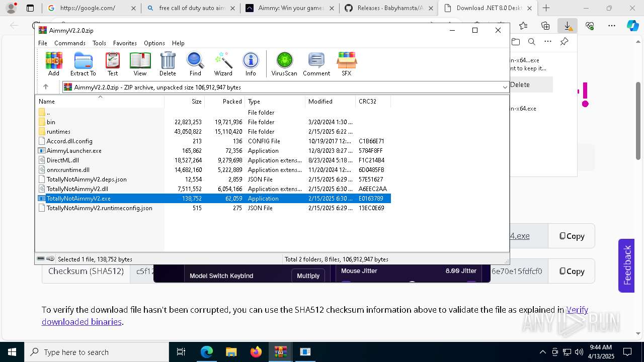
Task: Open a new browser tab
Action: [x=546, y=8]
